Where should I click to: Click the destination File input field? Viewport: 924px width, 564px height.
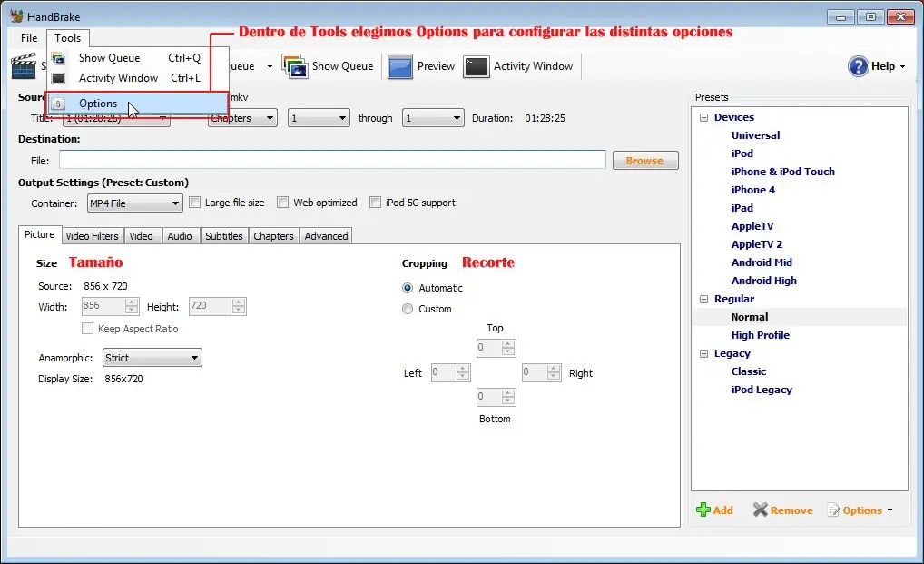pos(332,160)
